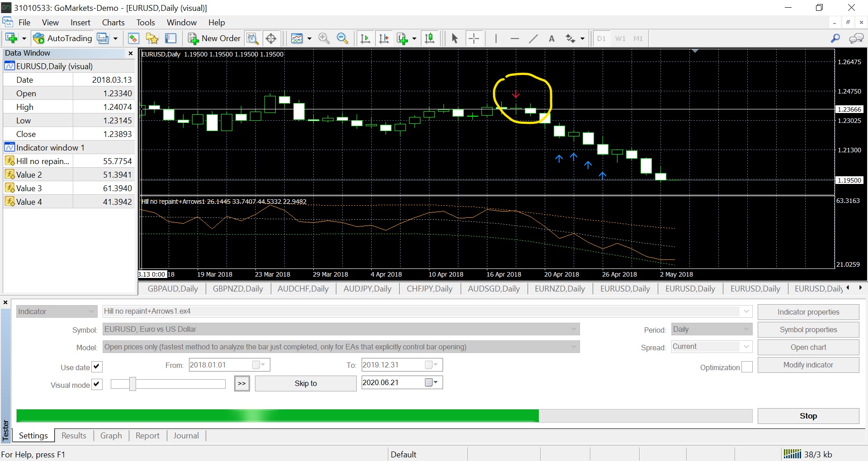Screen dimensions: 868x461
Task: Uncheck the Use date checkbox
Action: 97,367
